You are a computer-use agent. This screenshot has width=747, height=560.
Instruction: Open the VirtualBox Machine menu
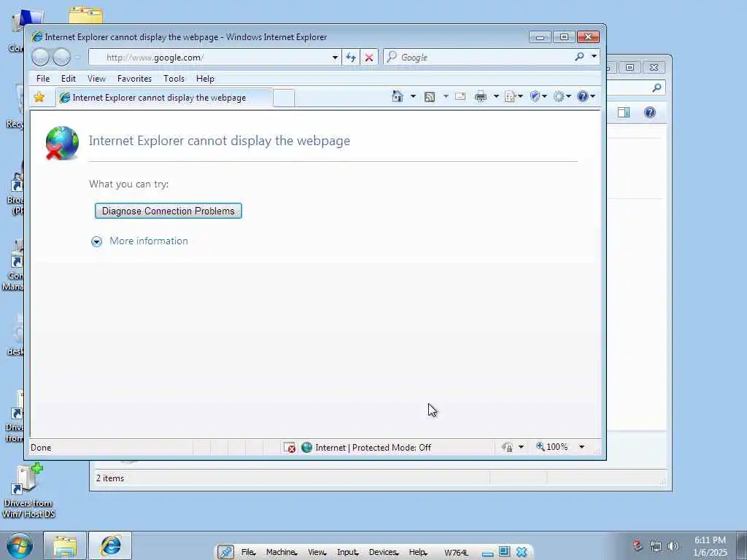282,553
